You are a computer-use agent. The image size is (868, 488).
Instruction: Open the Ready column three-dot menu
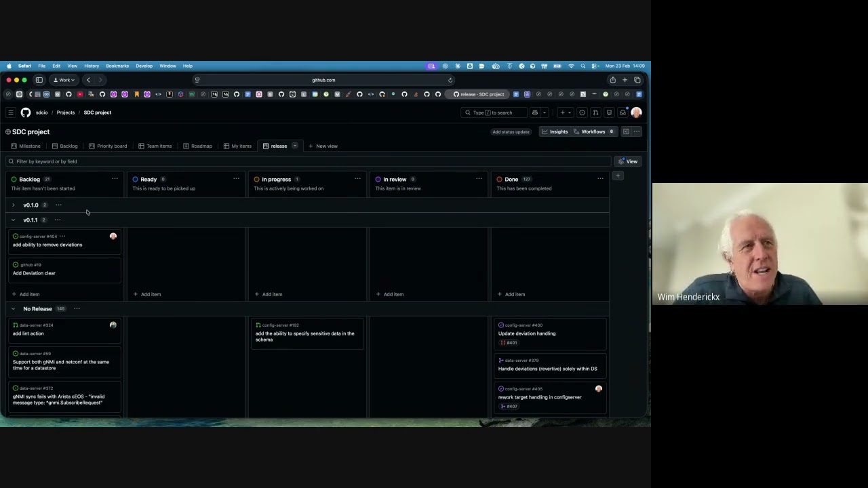(x=236, y=179)
